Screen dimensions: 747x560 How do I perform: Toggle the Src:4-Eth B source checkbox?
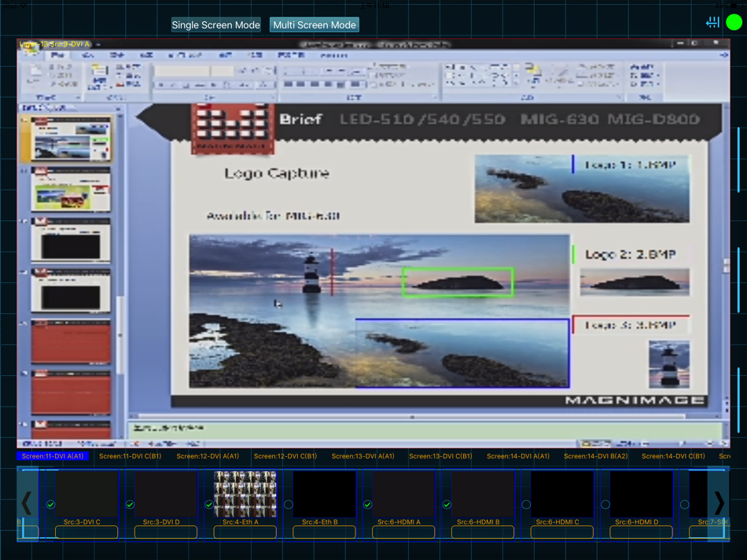click(x=289, y=505)
